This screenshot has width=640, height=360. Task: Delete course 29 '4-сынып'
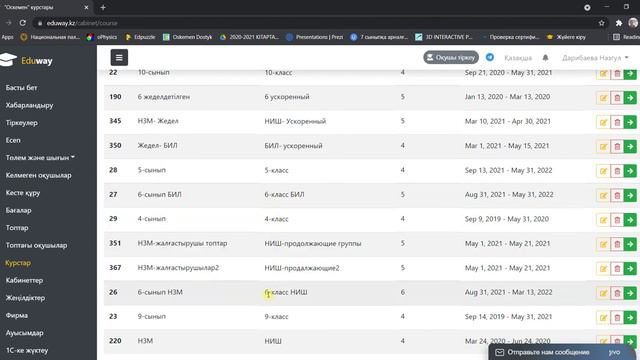(617, 220)
